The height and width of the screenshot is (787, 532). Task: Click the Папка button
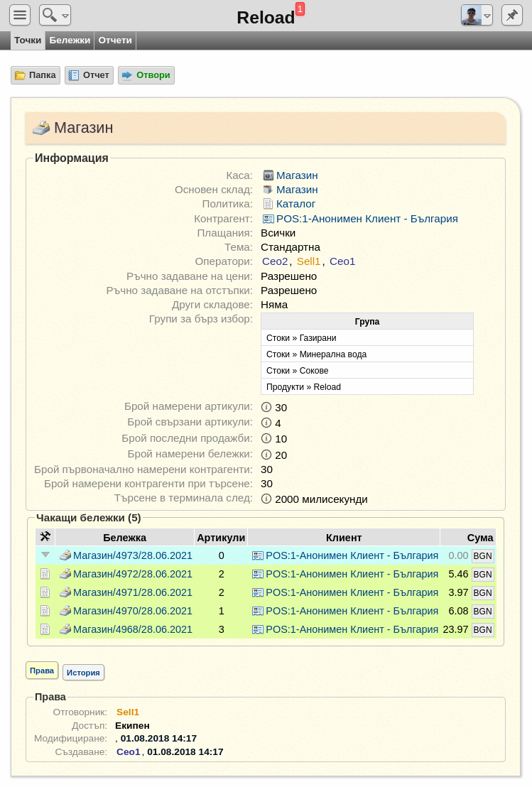click(36, 75)
